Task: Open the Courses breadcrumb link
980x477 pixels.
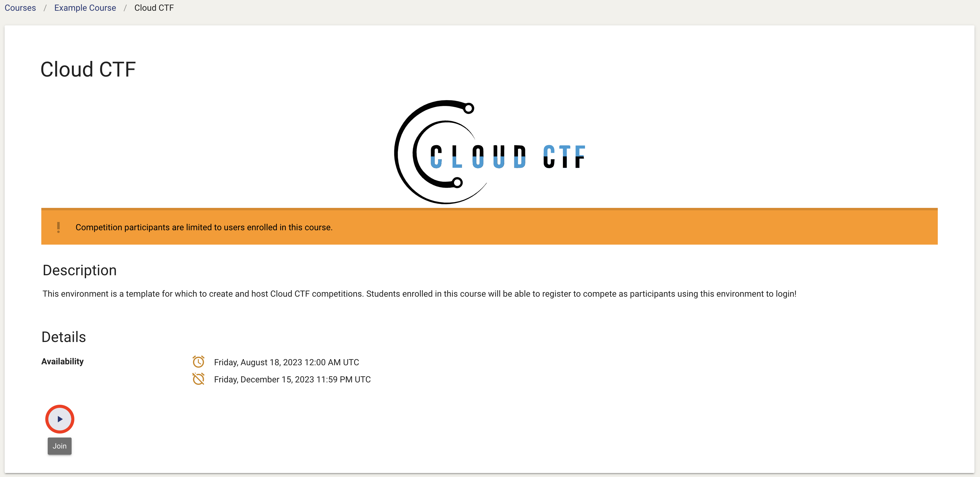Action: [20, 8]
